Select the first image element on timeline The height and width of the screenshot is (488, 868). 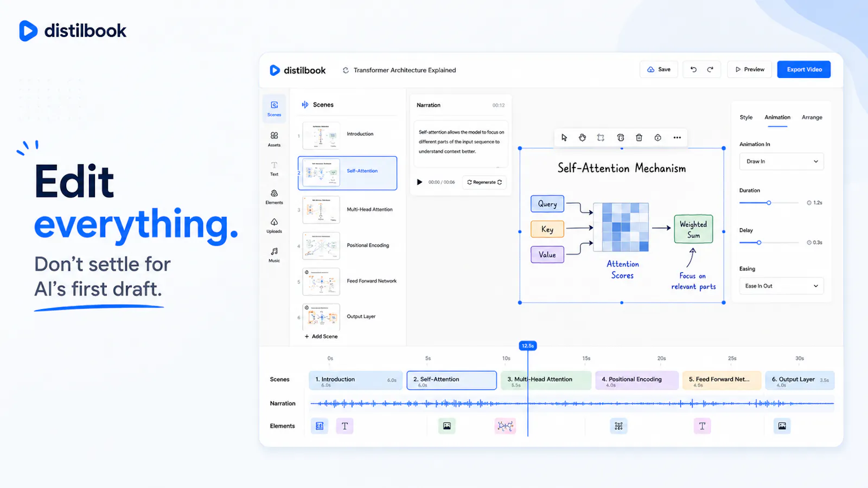(x=447, y=426)
